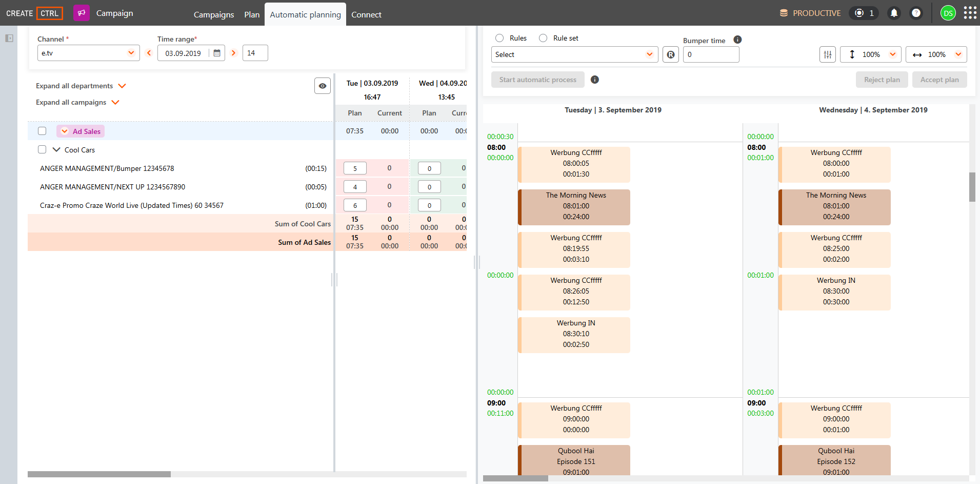Click the horizontal zoom arrow icon
980x484 pixels.
[917, 55]
